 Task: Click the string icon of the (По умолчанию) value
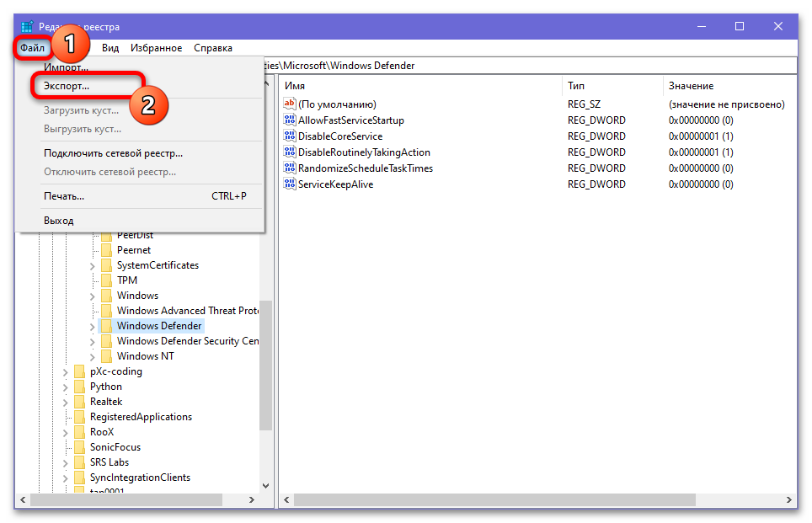290,104
